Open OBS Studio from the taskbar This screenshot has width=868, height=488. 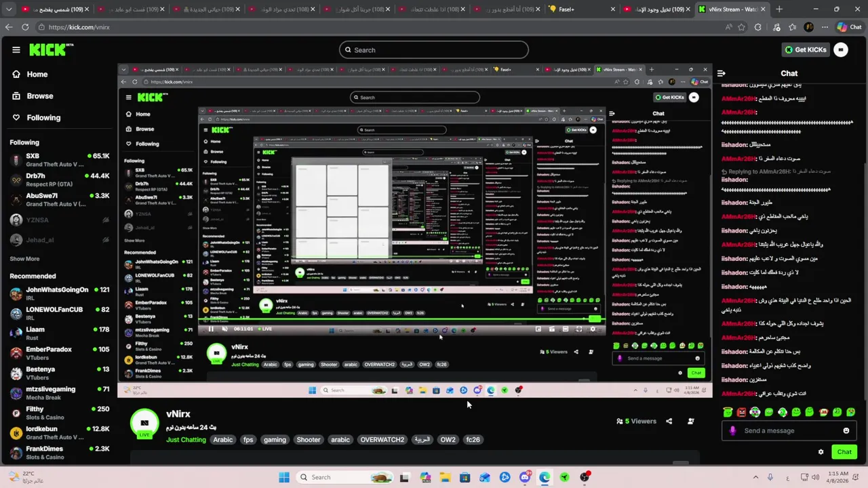pyautogui.click(x=585, y=477)
